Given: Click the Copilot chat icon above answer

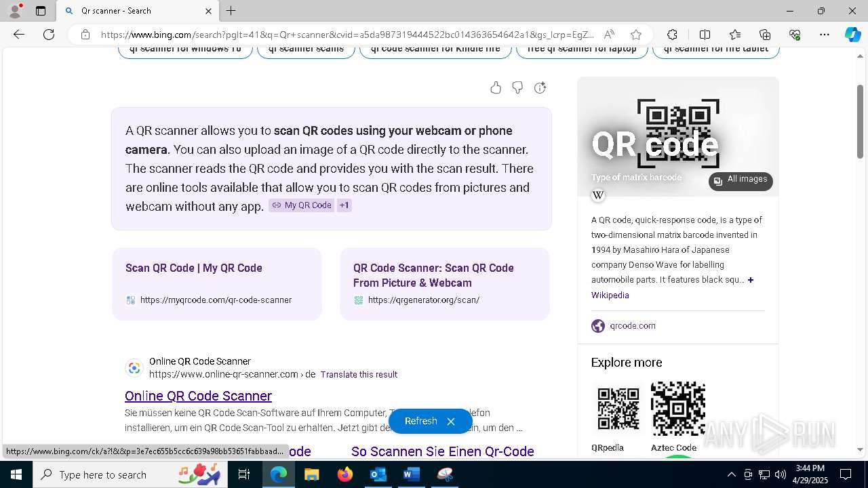Looking at the screenshot, I should click(x=540, y=87).
